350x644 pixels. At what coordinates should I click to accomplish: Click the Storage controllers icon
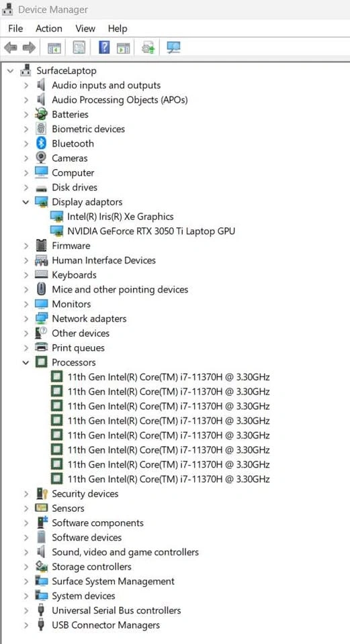(x=41, y=566)
